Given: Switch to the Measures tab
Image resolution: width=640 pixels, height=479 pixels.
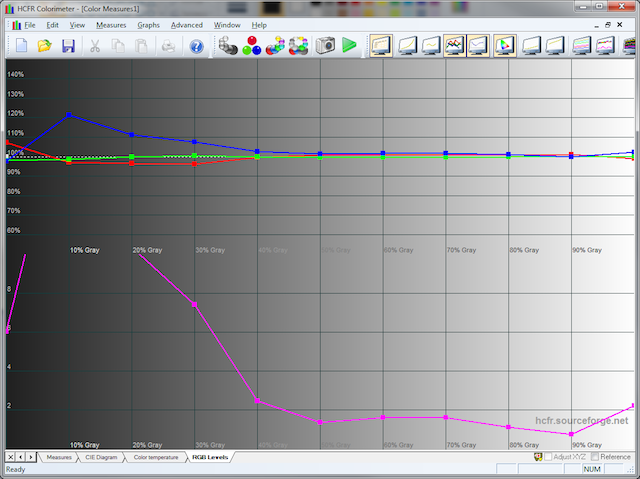Looking at the screenshot, I should coord(59,457).
